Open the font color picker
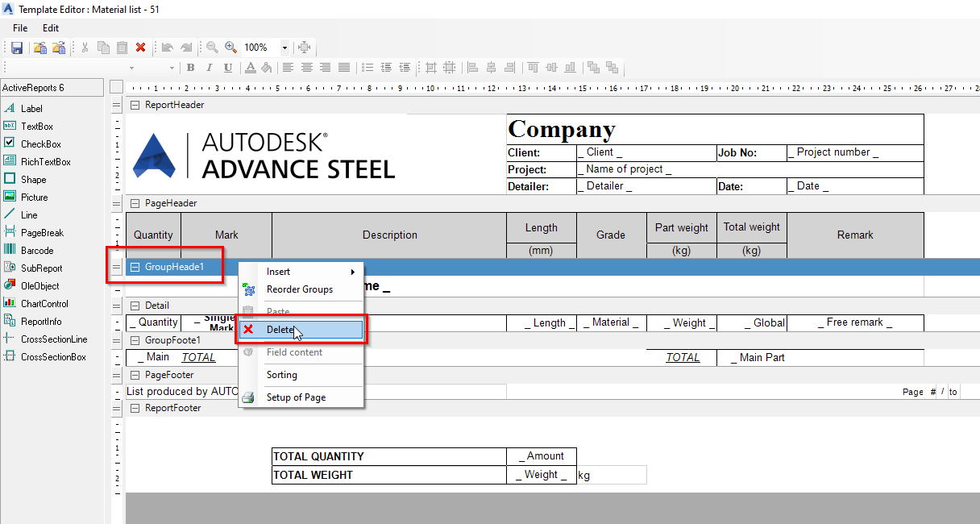980x524 pixels. coord(248,68)
